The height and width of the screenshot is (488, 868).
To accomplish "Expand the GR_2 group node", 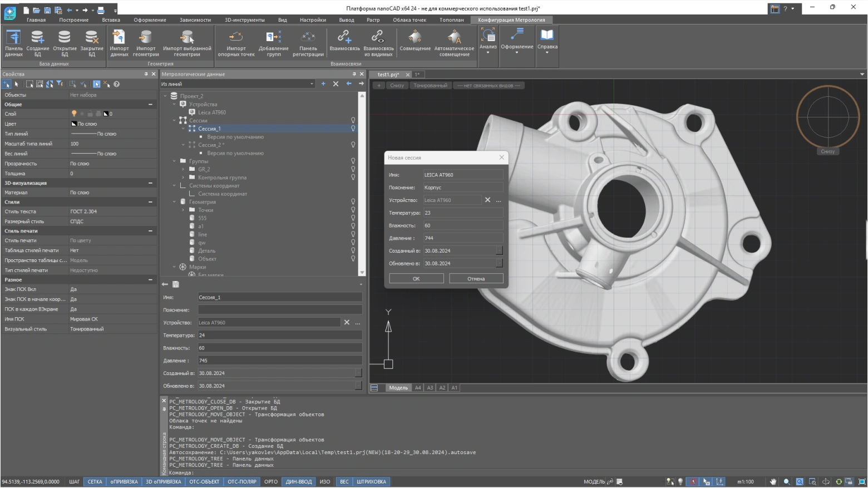I will tap(183, 169).
